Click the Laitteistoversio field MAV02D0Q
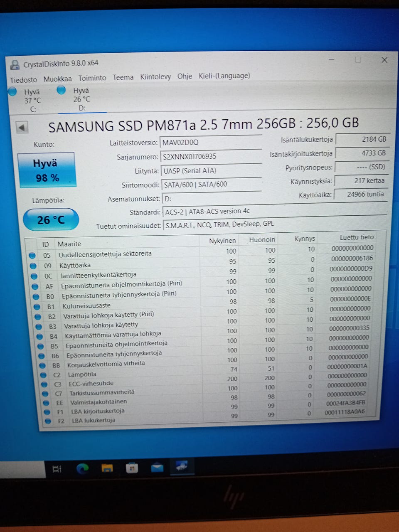 211,142
